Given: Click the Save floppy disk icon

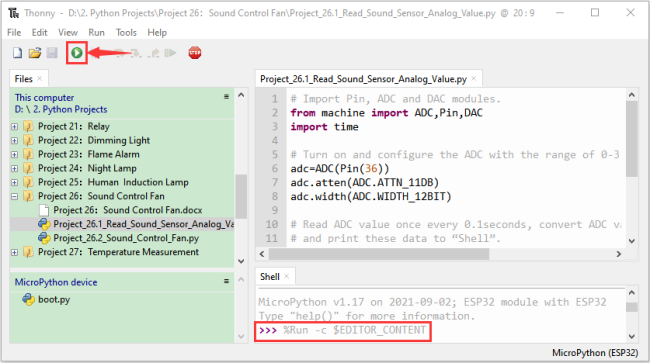Looking at the screenshot, I should (x=52, y=53).
